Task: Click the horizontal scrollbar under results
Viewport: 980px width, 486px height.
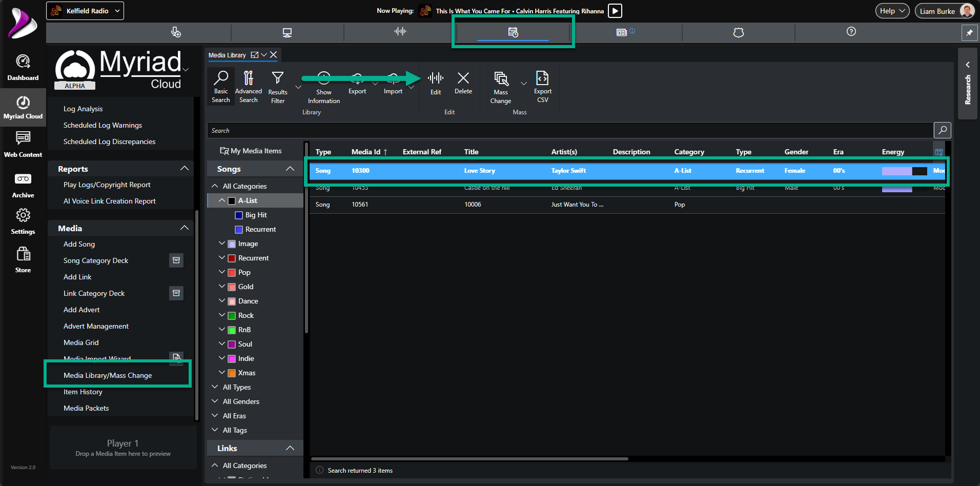Action: [469, 459]
